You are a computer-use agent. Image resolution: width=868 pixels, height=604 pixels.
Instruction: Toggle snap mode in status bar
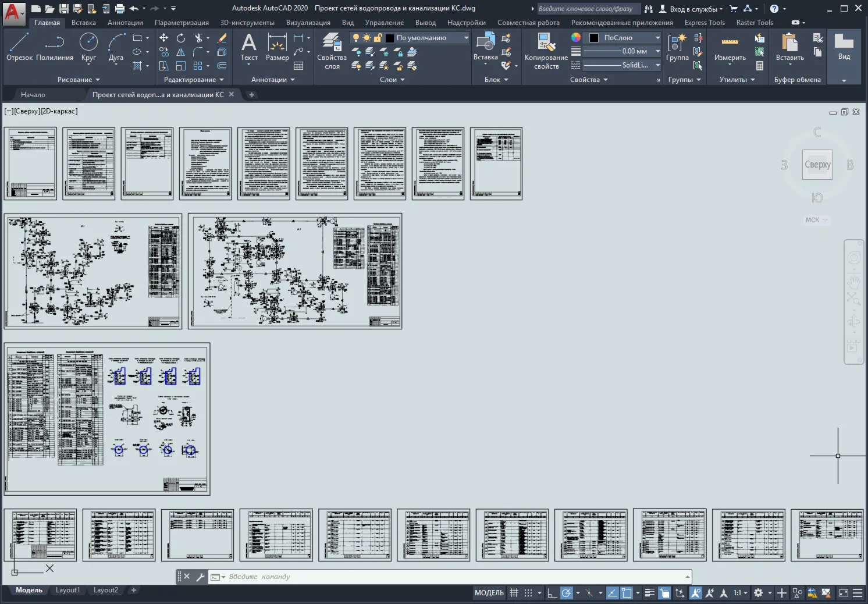528,593
